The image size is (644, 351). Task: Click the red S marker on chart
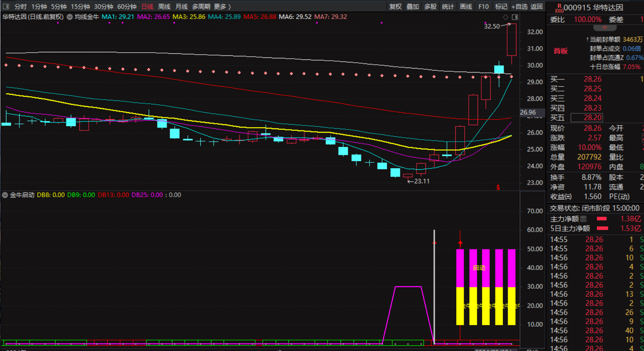(498, 187)
